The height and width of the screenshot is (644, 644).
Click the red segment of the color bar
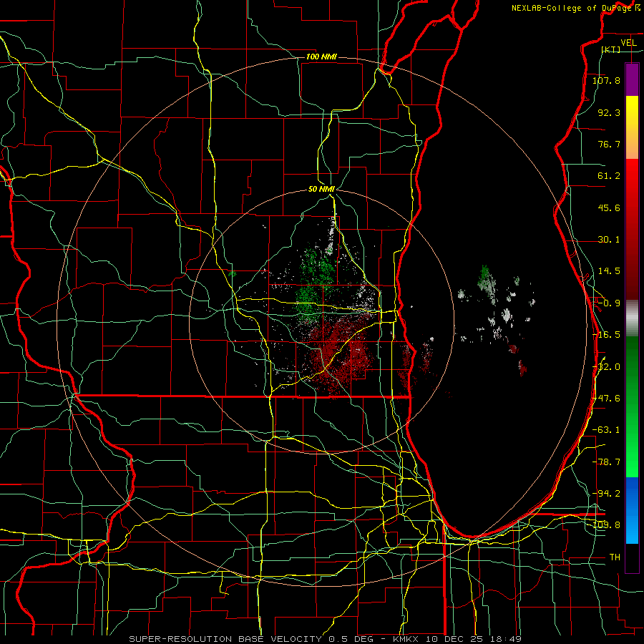[632, 229]
